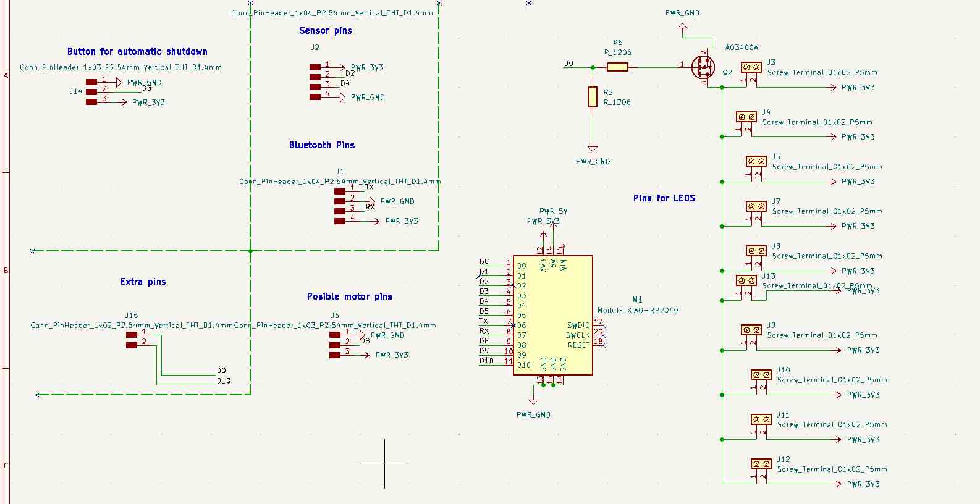Select the R5 resistor symbol

point(617,67)
